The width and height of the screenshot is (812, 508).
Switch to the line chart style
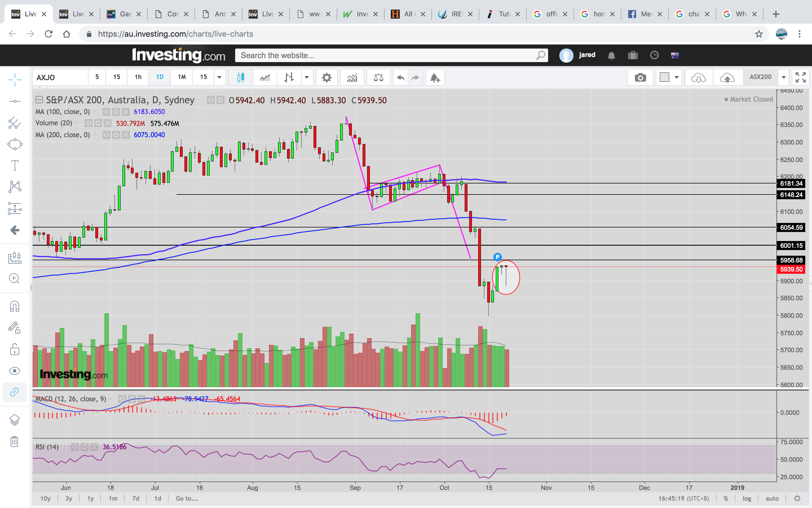265,78
